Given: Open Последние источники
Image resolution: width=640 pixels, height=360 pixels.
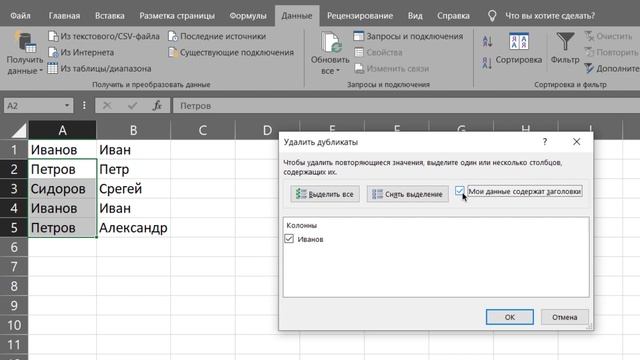Looking at the screenshot, I should click(217, 36).
